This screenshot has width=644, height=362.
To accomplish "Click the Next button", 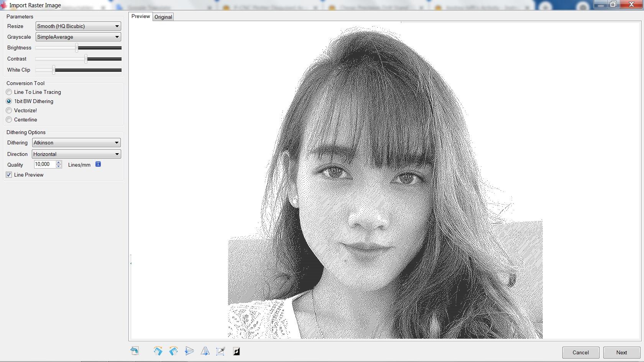I will (x=622, y=352).
